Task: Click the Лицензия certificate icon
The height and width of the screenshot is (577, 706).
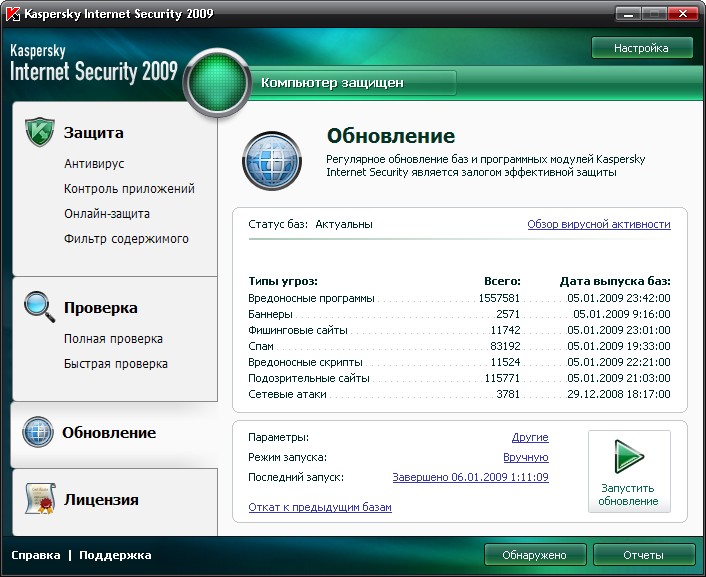Action: click(x=39, y=499)
